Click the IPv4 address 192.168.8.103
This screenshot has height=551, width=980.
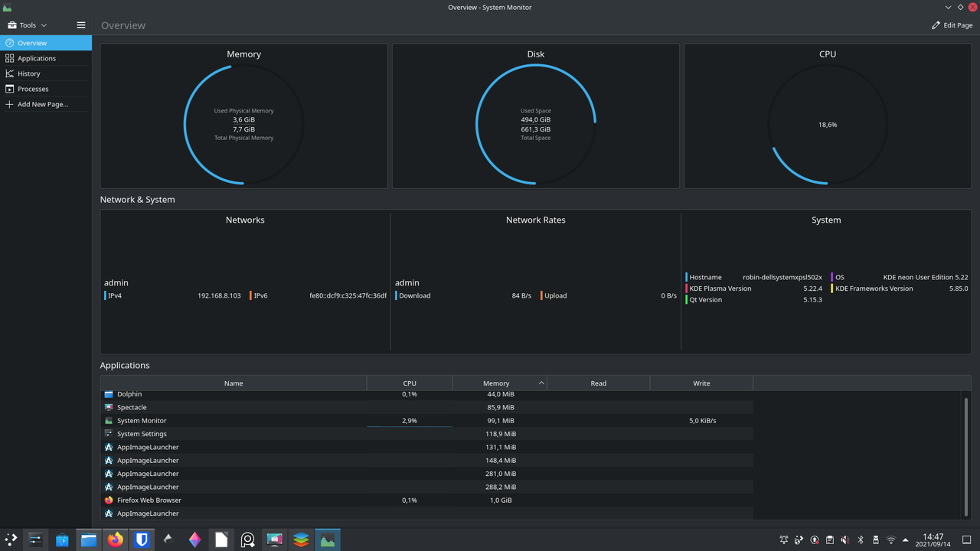[x=219, y=295]
